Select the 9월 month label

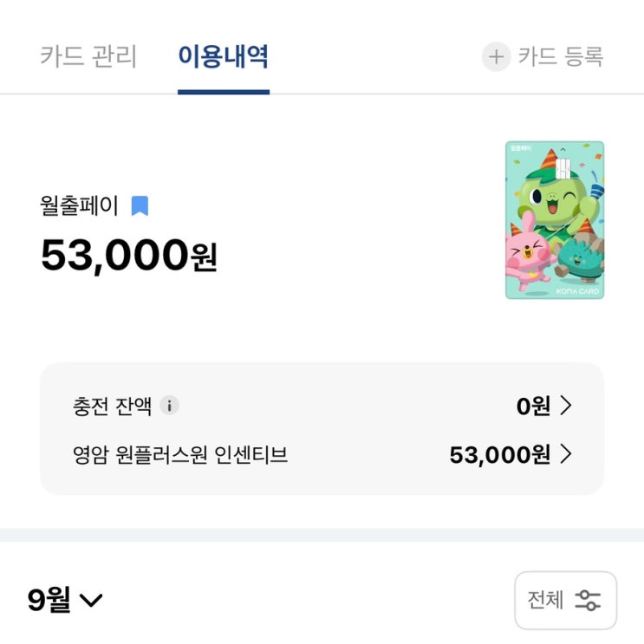point(49,600)
